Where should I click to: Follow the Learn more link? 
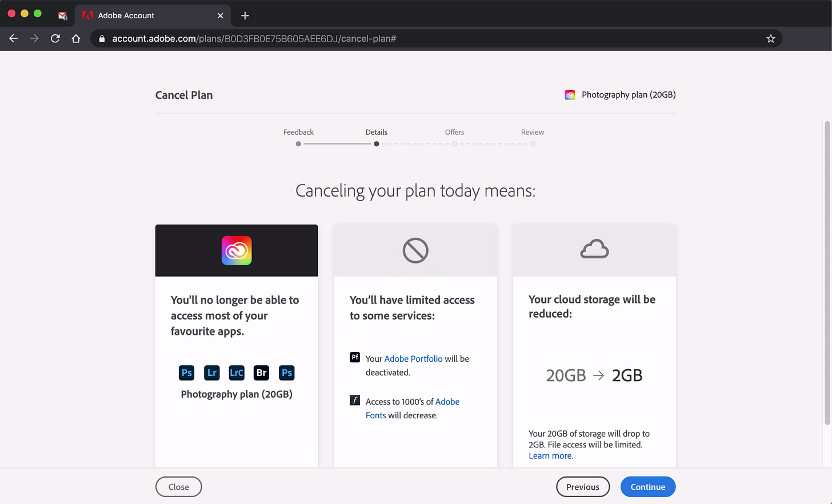coord(551,456)
